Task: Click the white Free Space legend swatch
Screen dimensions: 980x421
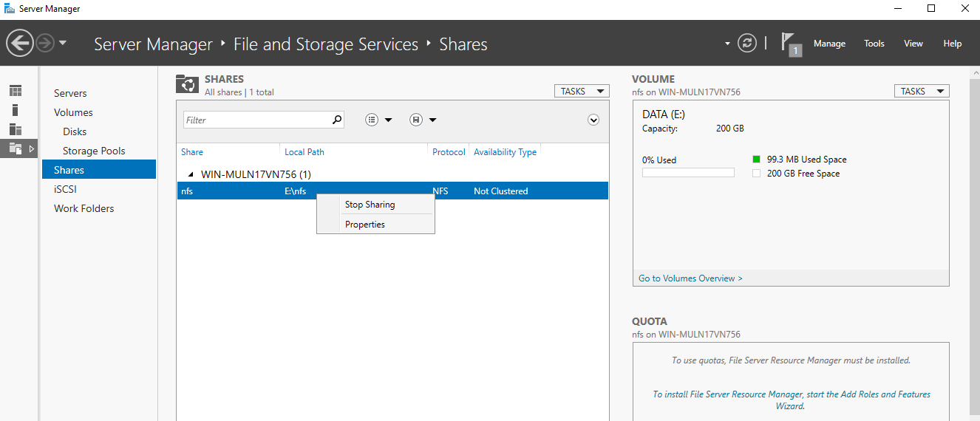Action: click(x=756, y=174)
